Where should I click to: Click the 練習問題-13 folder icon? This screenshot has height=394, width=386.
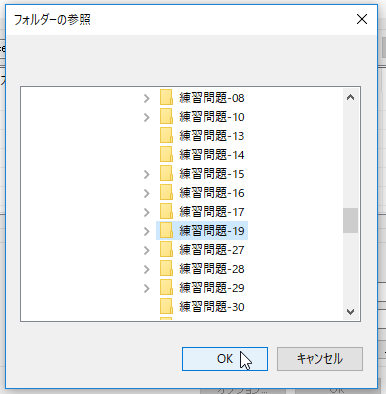pyautogui.click(x=166, y=136)
